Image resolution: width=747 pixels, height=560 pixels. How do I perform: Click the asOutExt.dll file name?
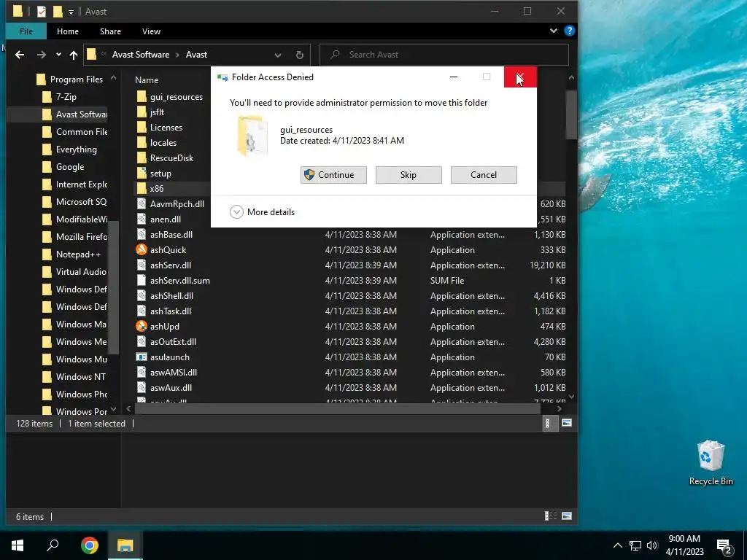point(173,342)
